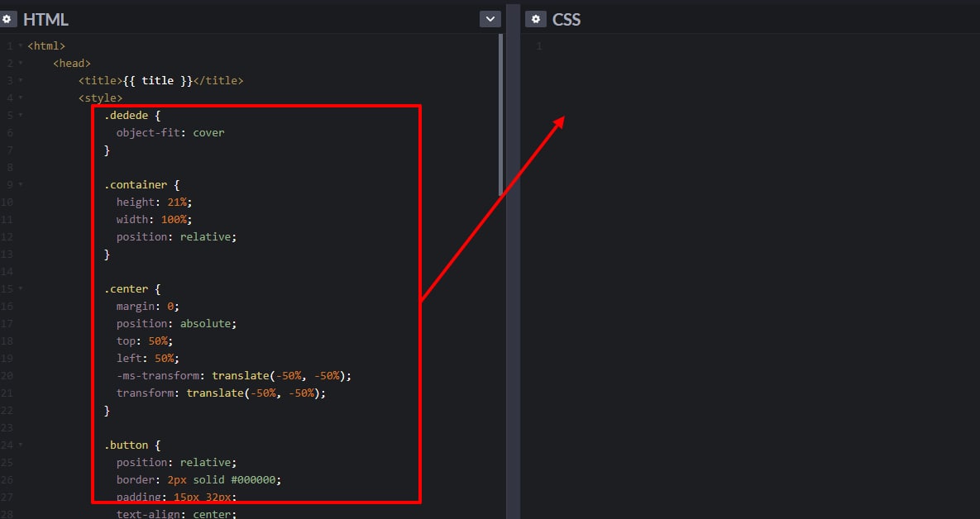Place cursor on 'position: absolute;' line

tap(176, 324)
